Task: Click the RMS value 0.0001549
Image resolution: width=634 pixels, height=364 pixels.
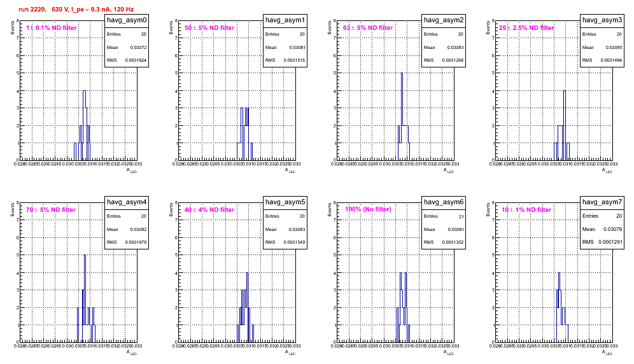Action: [294, 242]
